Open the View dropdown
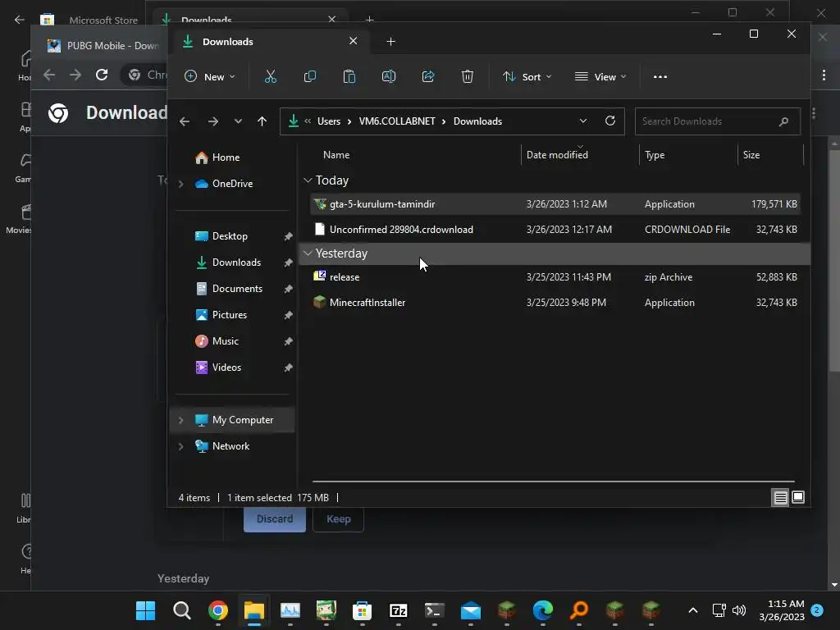 tap(600, 76)
